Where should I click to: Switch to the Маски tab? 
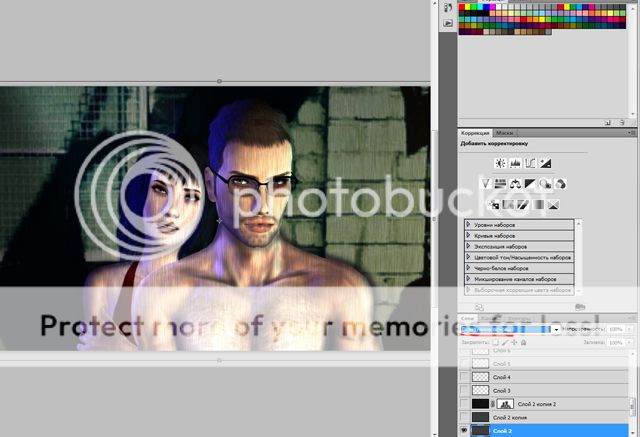tap(504, 132)
